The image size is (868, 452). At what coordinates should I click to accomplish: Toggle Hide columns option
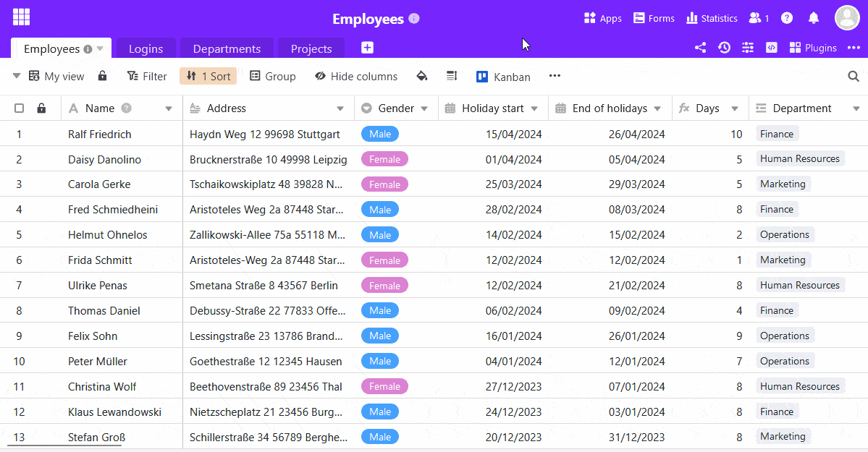pyautogui.click(x=355, y=76)
